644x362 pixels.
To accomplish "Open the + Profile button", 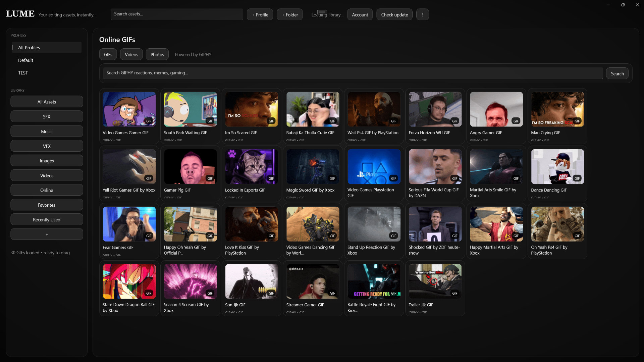I will [x=260, y=14].
